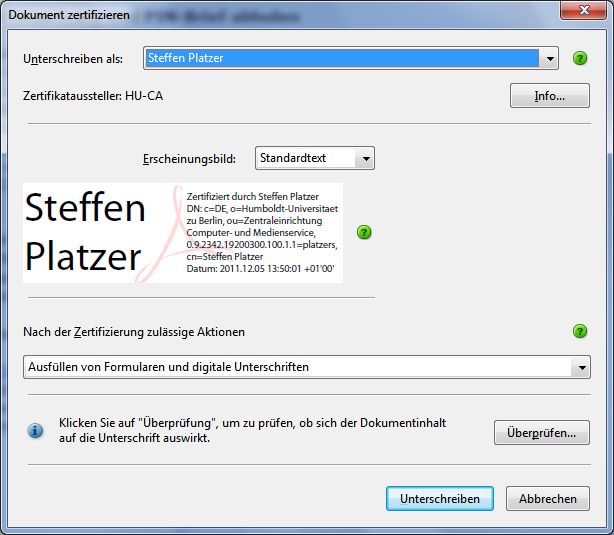Click the blue info icon near Überprüfung hint
Viewport: 614px width, 535px height.
(35, 431)
